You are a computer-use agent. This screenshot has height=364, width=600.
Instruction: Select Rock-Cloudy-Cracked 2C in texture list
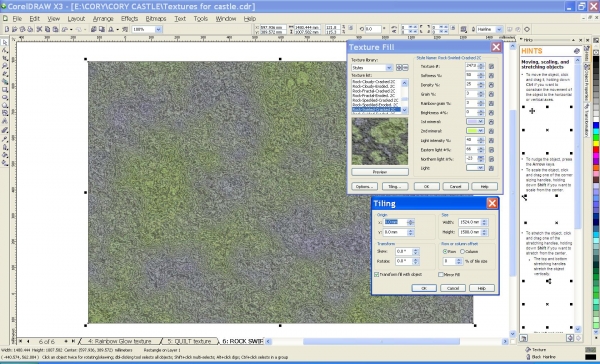[x=373, y=82]
